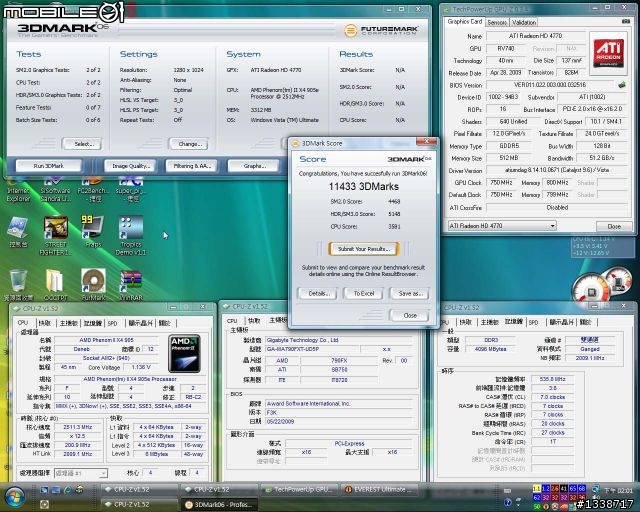
Task: Click To Excel button
Action: [363, 293]
